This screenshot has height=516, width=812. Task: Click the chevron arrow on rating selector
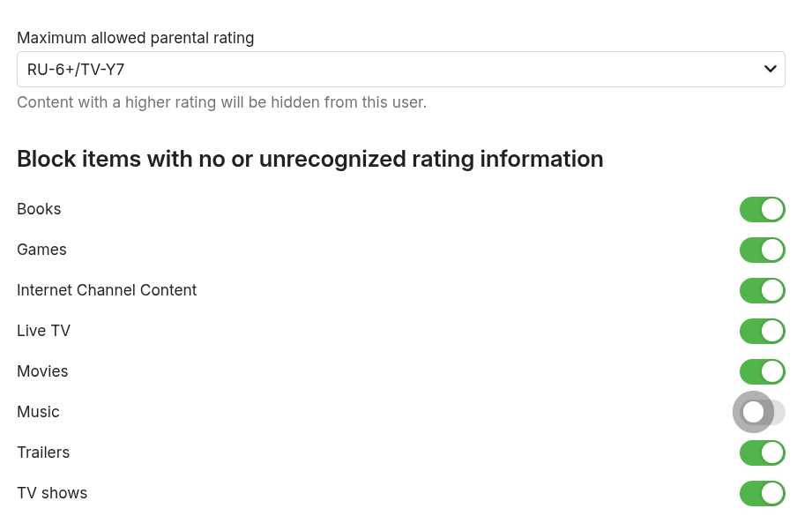770,69
